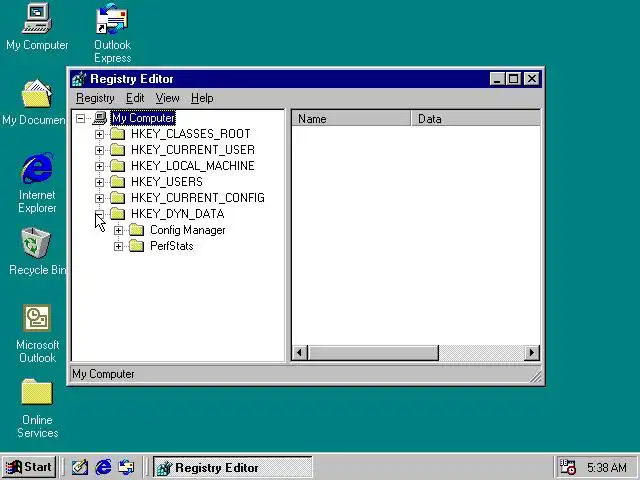Expand Config Manager subkey
The height and width of the screenshot is (480, 640).
point(118,230)
